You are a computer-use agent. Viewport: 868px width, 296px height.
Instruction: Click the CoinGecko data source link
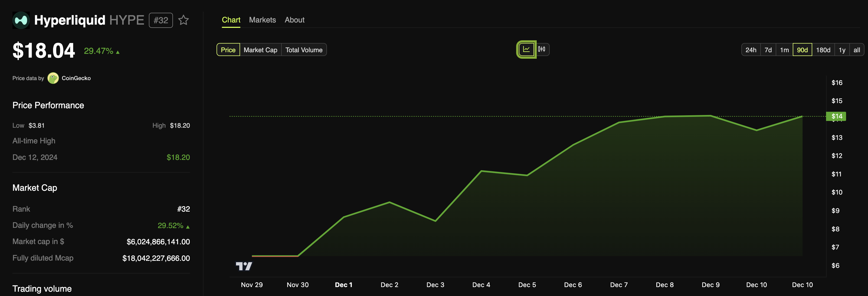click(76, 78)
